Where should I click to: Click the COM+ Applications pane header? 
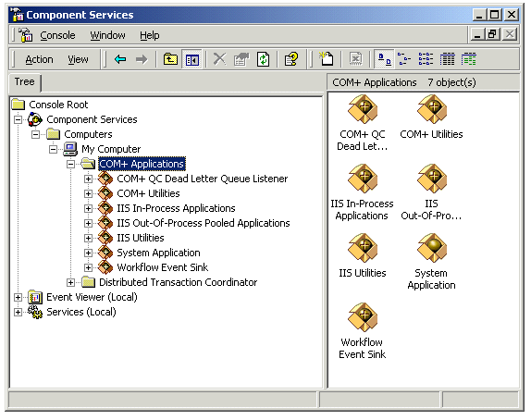(424, 82)
